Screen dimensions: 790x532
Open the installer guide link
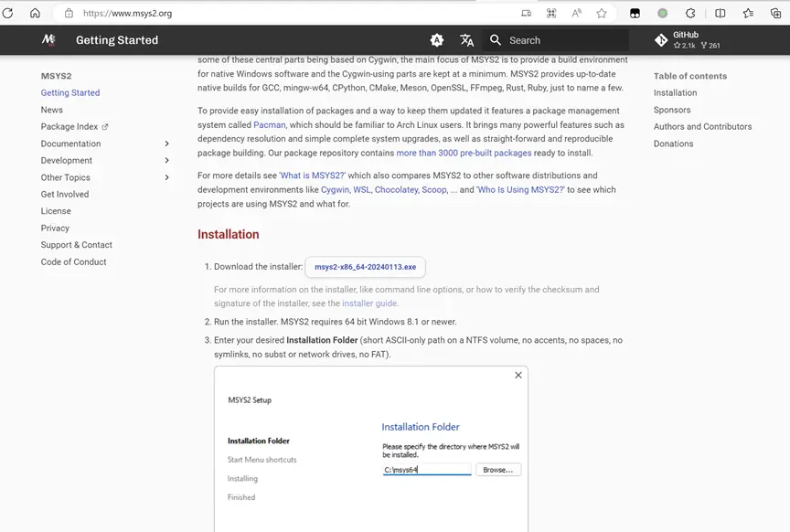369,303
